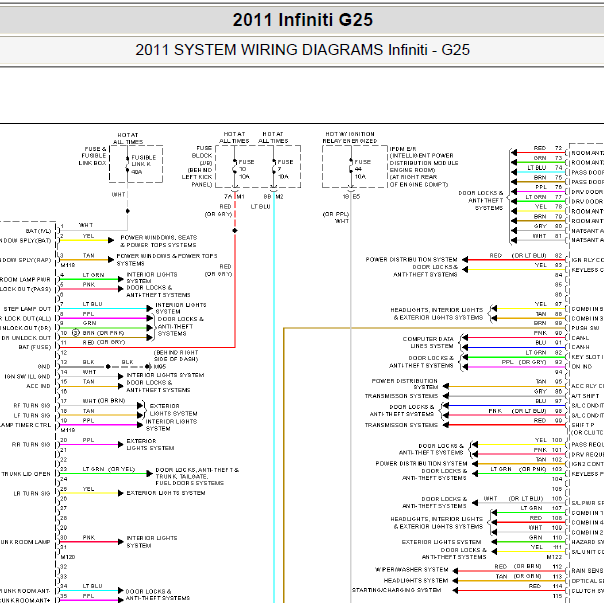Click 'TRANSMISSION SYSTEMS' at the GRY 96 wire
Screen dimensions: 604x603
tap(401, 396)
